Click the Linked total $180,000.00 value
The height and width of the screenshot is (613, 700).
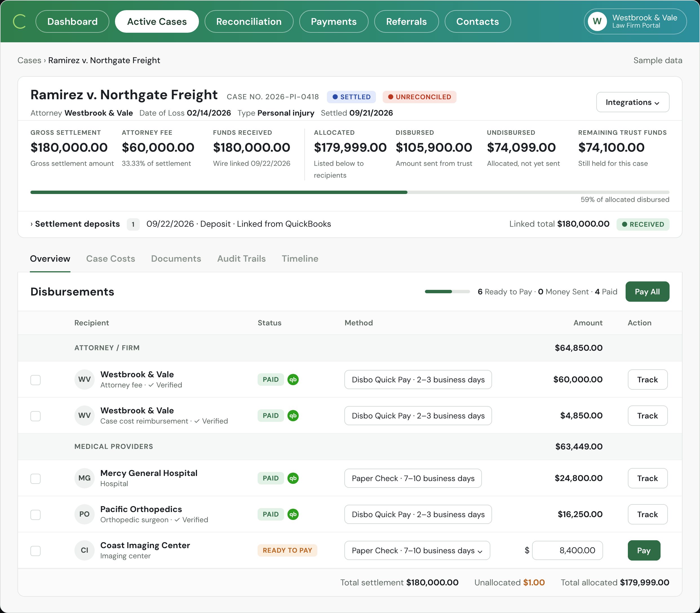point(583,224)
